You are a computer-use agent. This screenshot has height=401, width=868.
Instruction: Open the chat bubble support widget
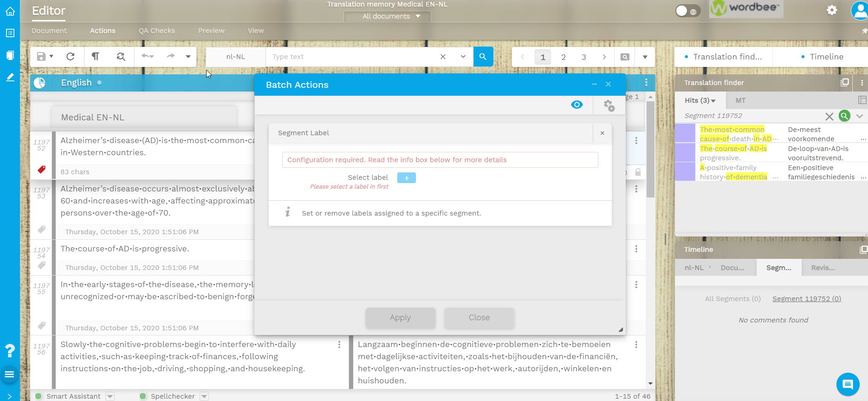[x=848, y=384]
